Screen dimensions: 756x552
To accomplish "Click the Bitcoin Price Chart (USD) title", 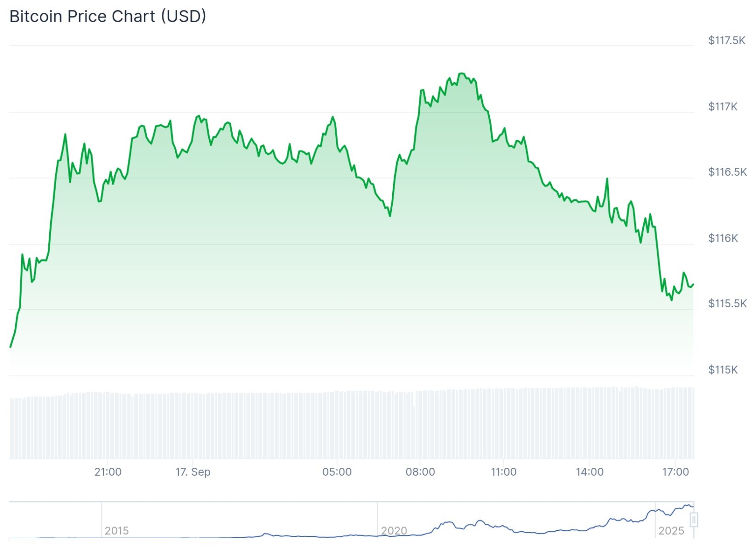I will pyautogui.click(x=108, y=16).
